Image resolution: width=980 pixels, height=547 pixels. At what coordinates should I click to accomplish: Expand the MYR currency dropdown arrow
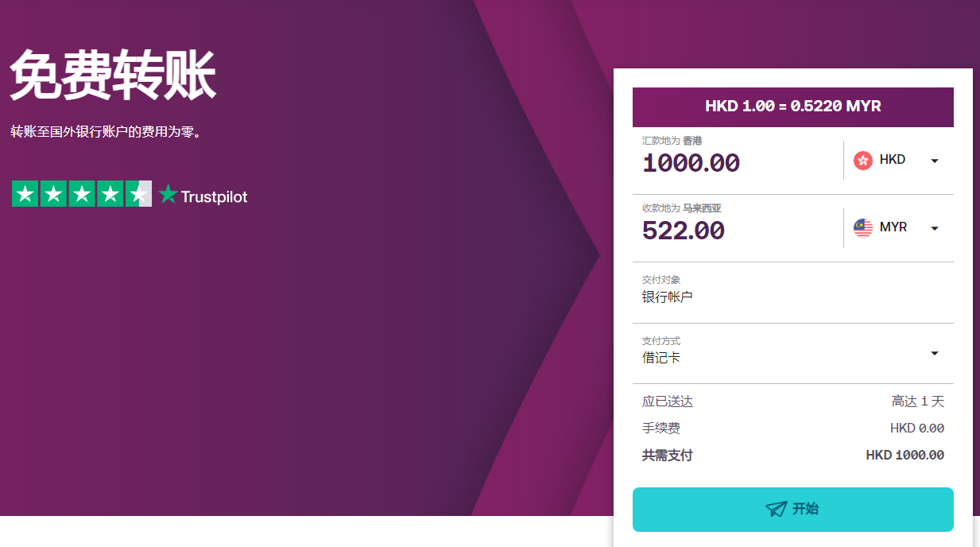pyautogui.click(x=935, y=228)
